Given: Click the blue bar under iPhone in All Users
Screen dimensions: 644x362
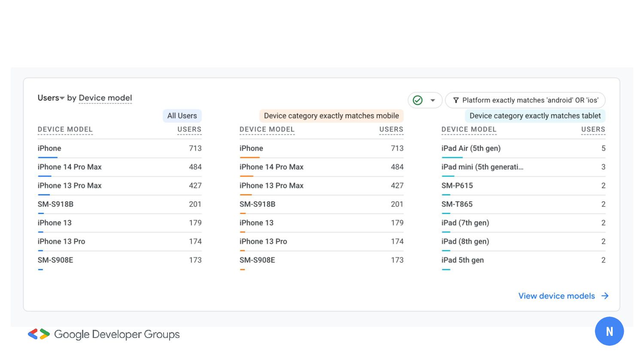Looking at the screenshot, I should pyautogui.click(x=48, y=157).
